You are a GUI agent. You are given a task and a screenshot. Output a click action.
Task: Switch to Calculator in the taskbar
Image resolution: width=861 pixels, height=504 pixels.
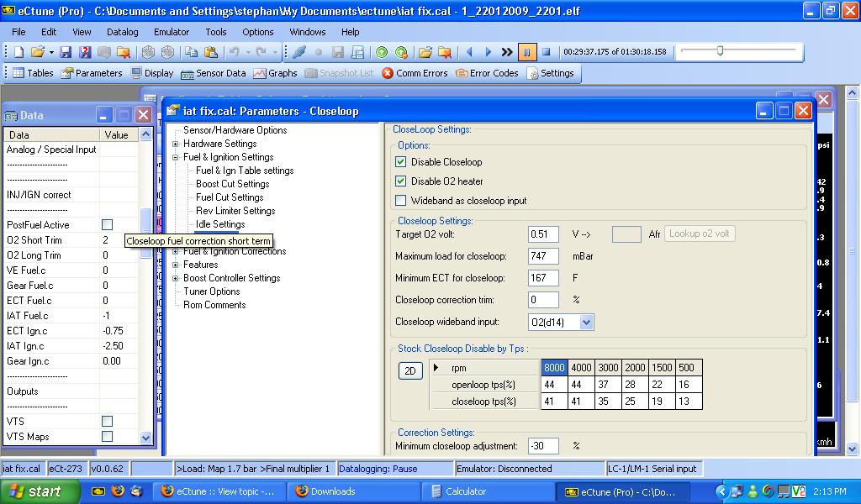(488, 491)
